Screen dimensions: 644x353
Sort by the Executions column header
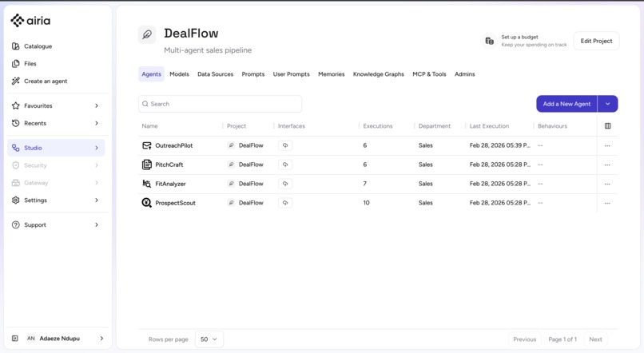(x=377, y=126)
